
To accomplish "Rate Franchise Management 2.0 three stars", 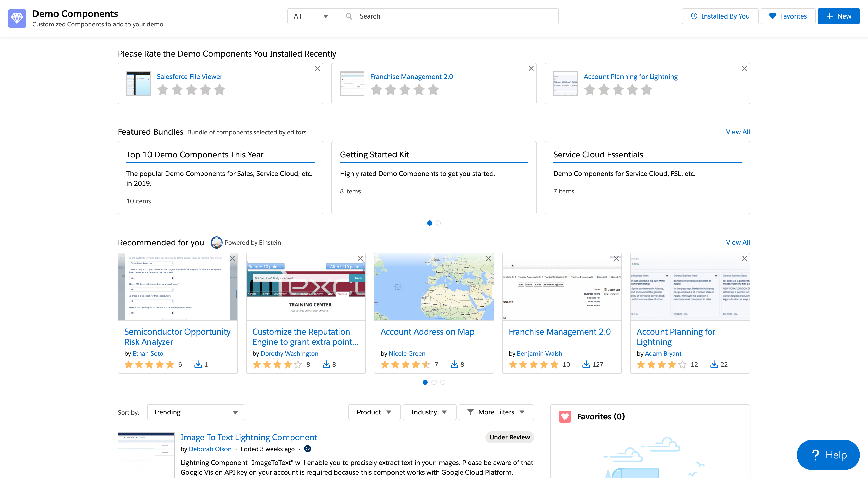I will pos(405,90).
